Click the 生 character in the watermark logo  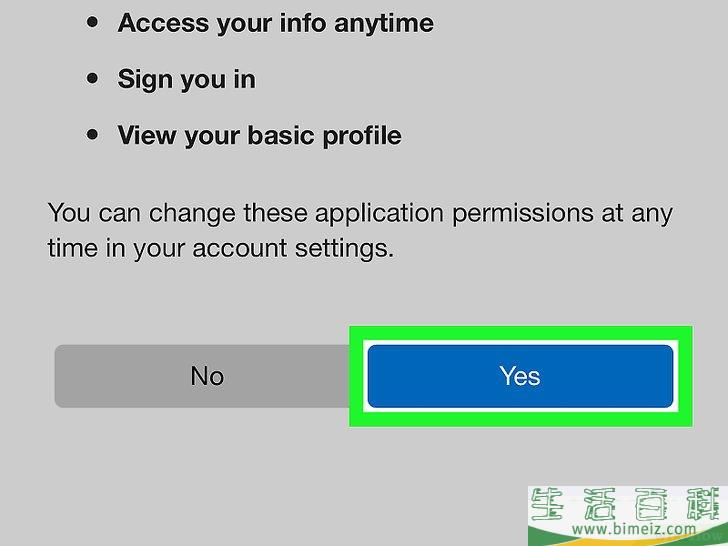547,504
